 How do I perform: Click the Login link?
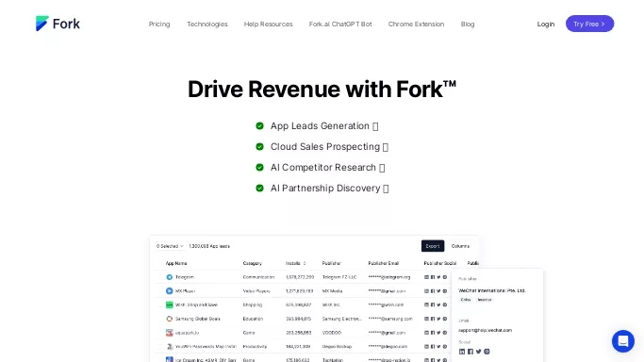[546, 25]
